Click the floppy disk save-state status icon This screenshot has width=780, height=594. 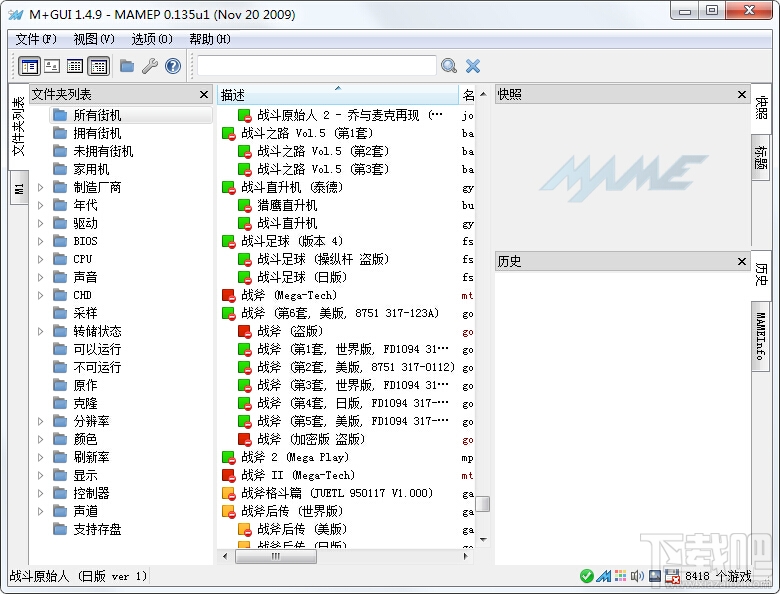672,576
